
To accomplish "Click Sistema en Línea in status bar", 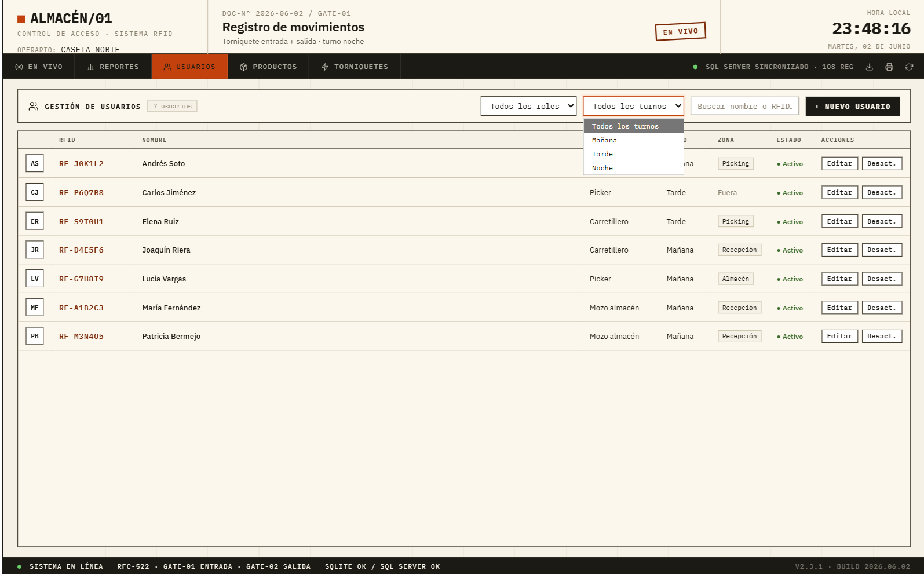I will click(60, 566).
